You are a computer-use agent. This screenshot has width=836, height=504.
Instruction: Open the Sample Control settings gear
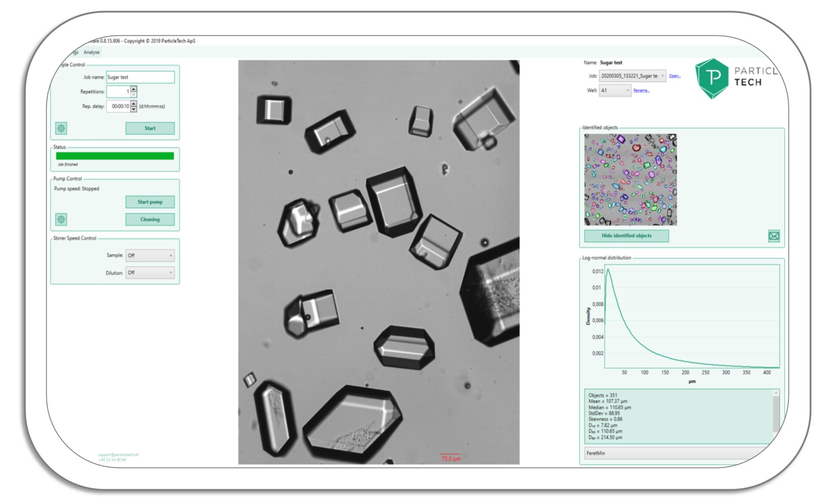pyautogui.click(x=61, y=128)
